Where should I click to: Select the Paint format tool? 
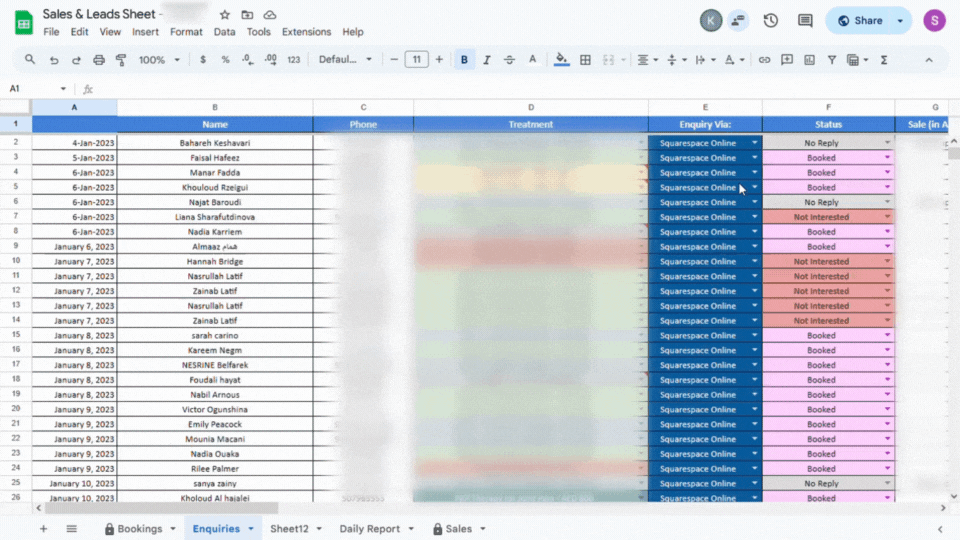tap(121, 60)
